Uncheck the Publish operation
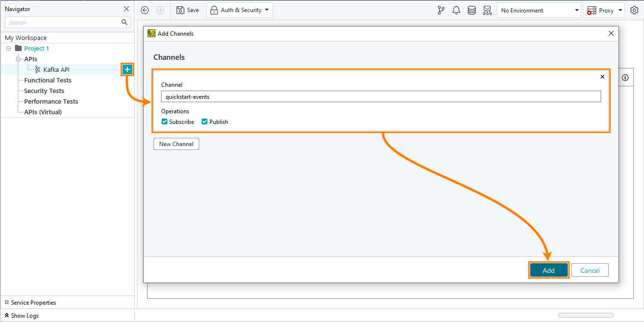 (x=204, y=121)
